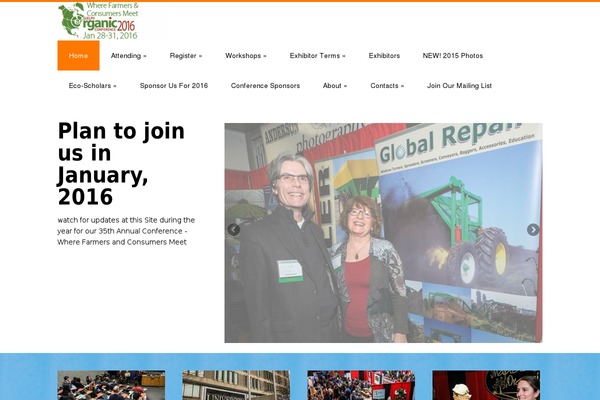The width and height of the screenshot is (600, 400).
Task: Open Sponsor Us For 2016 page
Action: click(x=174, y=86)
